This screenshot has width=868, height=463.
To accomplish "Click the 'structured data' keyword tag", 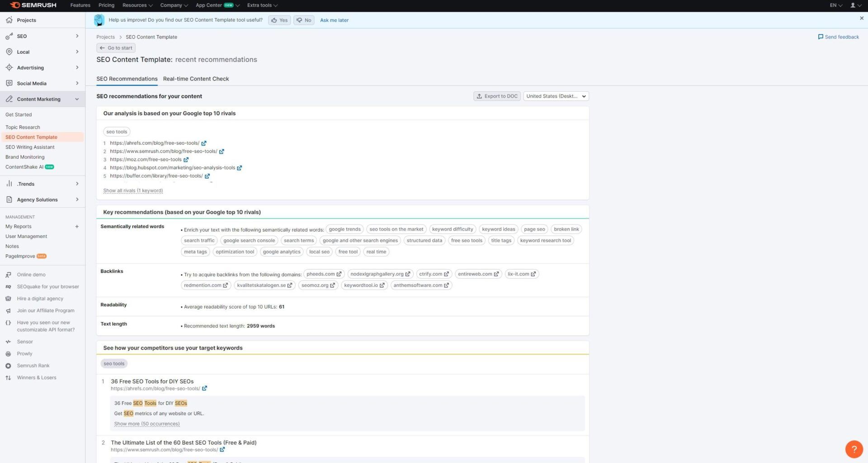I will tap(424, 241).
